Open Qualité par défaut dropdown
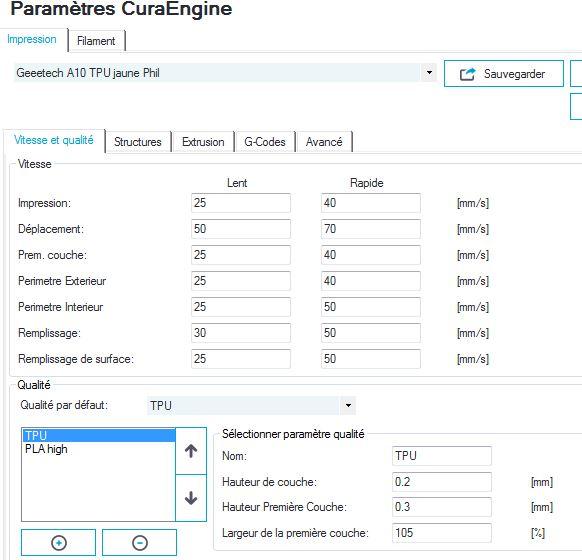Image resolution: width=582 pixels, height=560 pixels. coord(348,405)
